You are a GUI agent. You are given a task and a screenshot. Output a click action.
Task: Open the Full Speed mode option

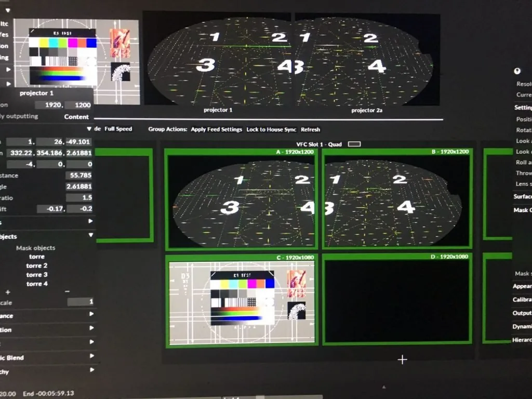118,129
